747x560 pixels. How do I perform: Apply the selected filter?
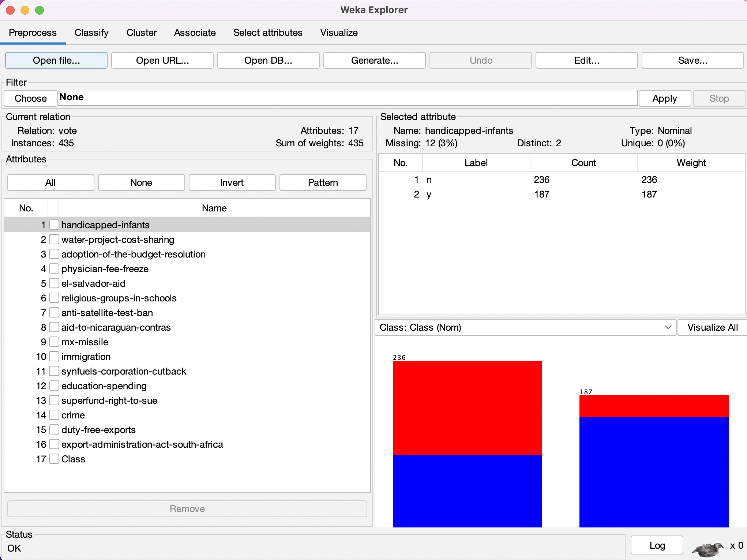(664, 98)
